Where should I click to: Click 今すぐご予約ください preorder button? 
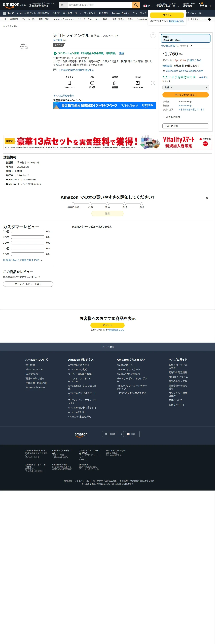[x=186, y=95]
